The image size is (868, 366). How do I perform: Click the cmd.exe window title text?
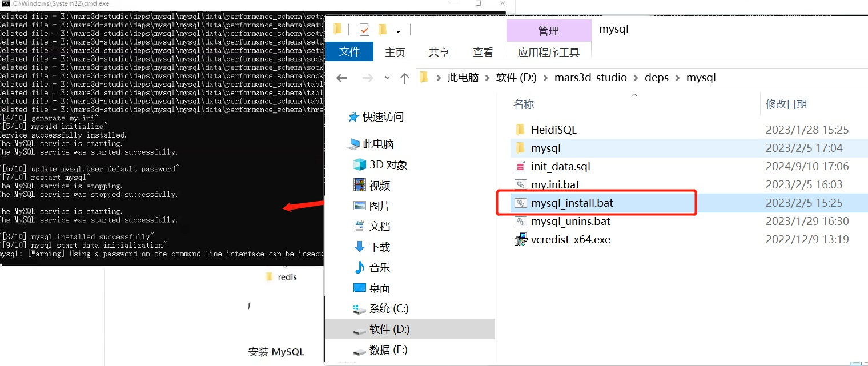[61, 3]
